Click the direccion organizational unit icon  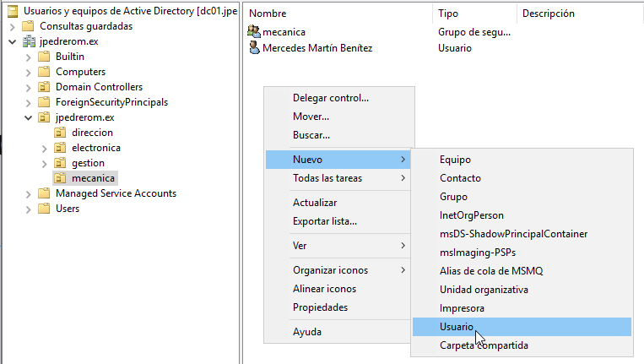(60, 133)
